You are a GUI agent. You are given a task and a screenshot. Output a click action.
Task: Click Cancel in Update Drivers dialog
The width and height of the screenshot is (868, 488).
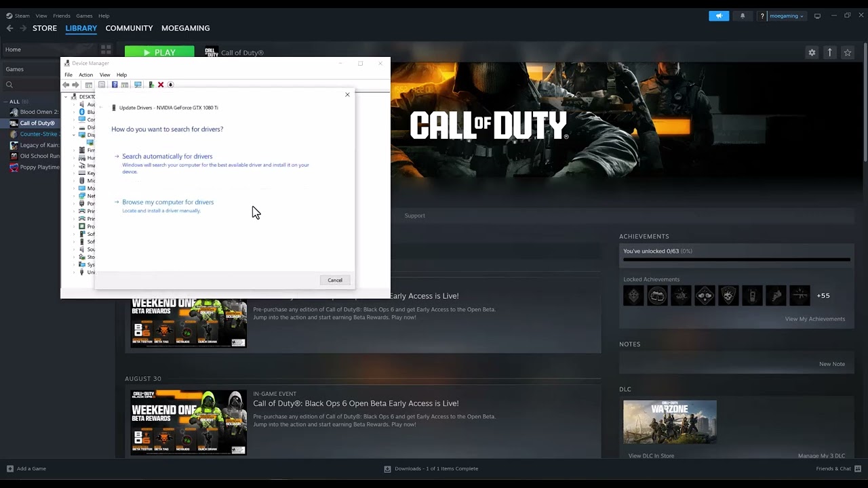pos(335,280)
